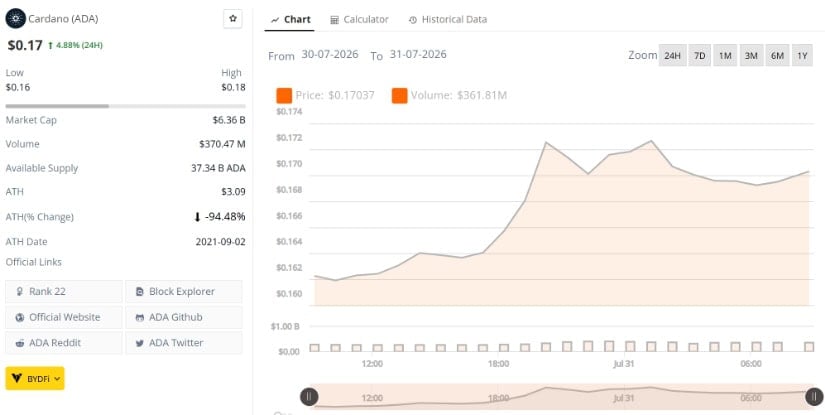Click the 4.88% (24H) change text
This screenshot has height=415, width=825.
pos(79,45)
